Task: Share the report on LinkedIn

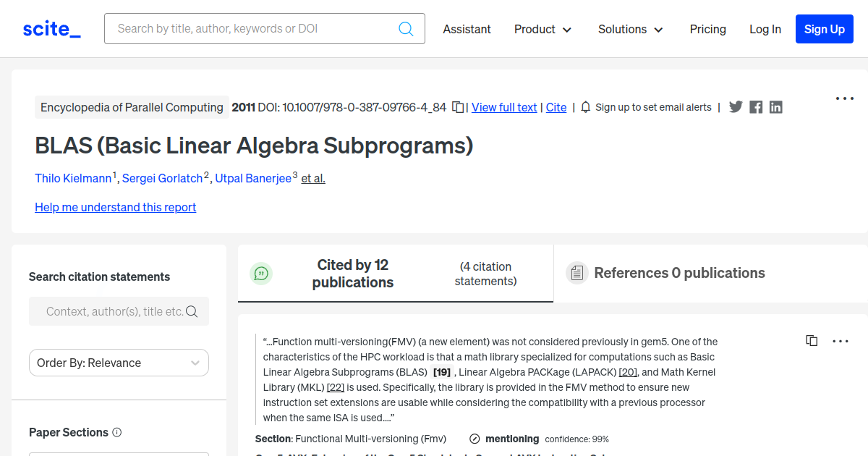Action: click(x=776, y=107)
